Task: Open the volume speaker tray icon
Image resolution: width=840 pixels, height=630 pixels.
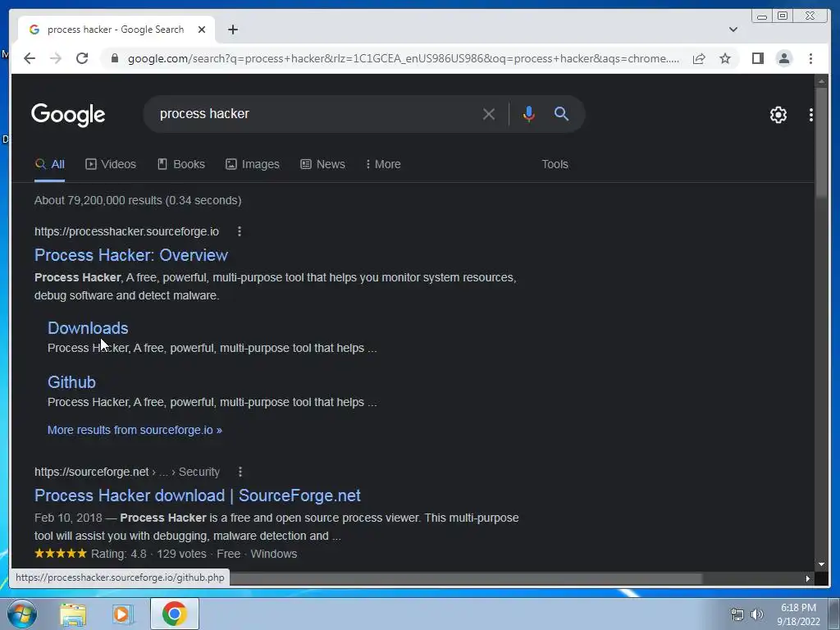Action: point(756,614)
